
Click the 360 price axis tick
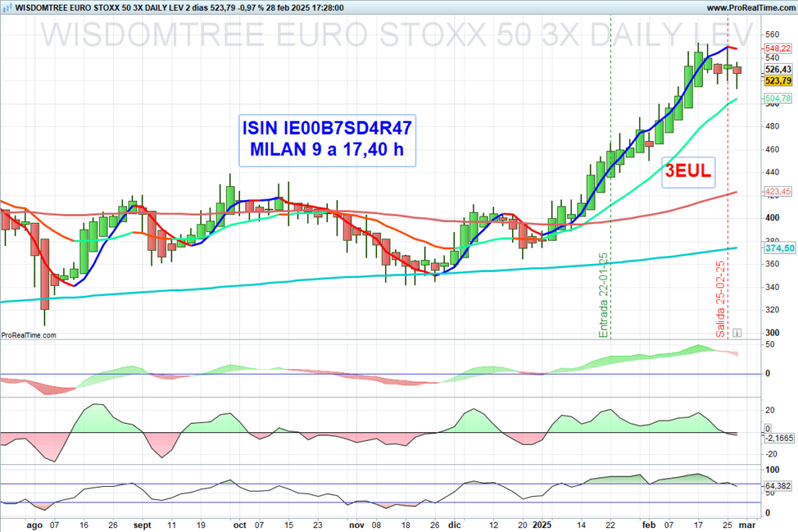pyautogui.click(x=772, y=264)
